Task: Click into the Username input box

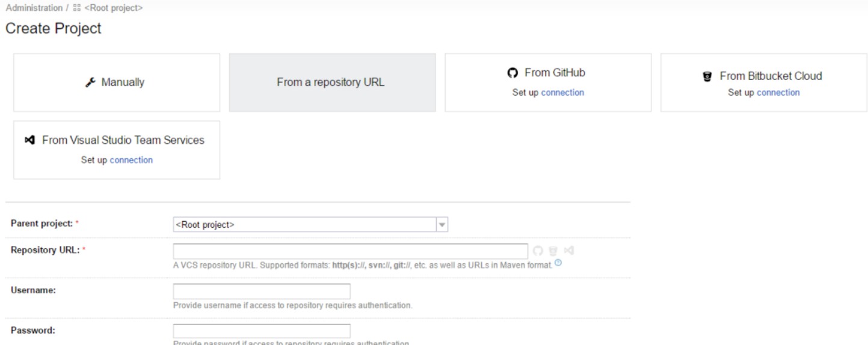Action: pyautogui.click(x=262, y=291)
